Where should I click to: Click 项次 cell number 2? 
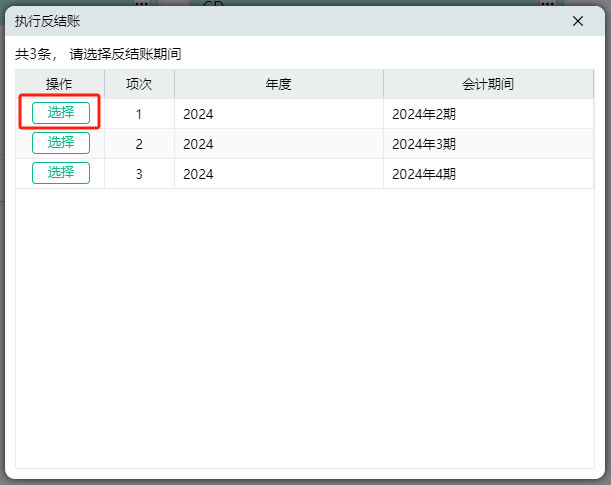pos(139,144)
